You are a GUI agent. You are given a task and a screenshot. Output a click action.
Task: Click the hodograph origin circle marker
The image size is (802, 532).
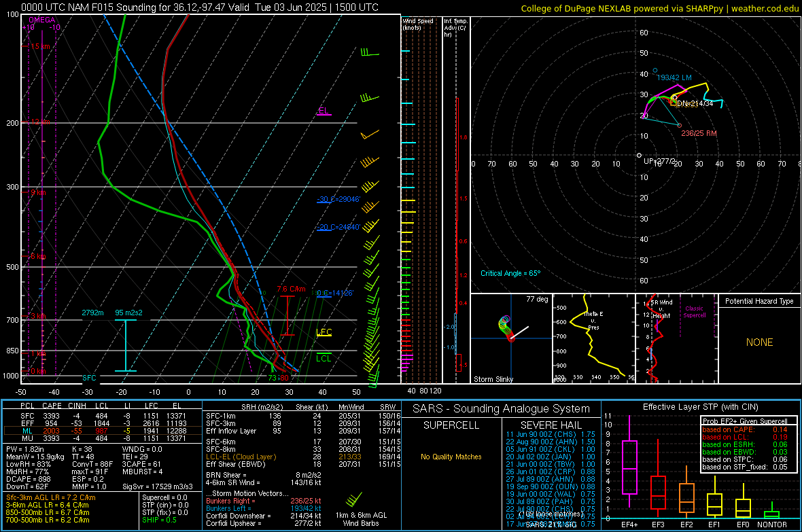(639, 155)
